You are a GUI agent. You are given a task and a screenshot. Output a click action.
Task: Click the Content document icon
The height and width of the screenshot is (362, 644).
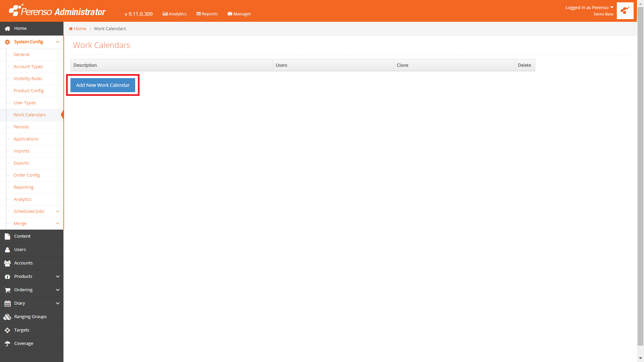tap(7, 236)
